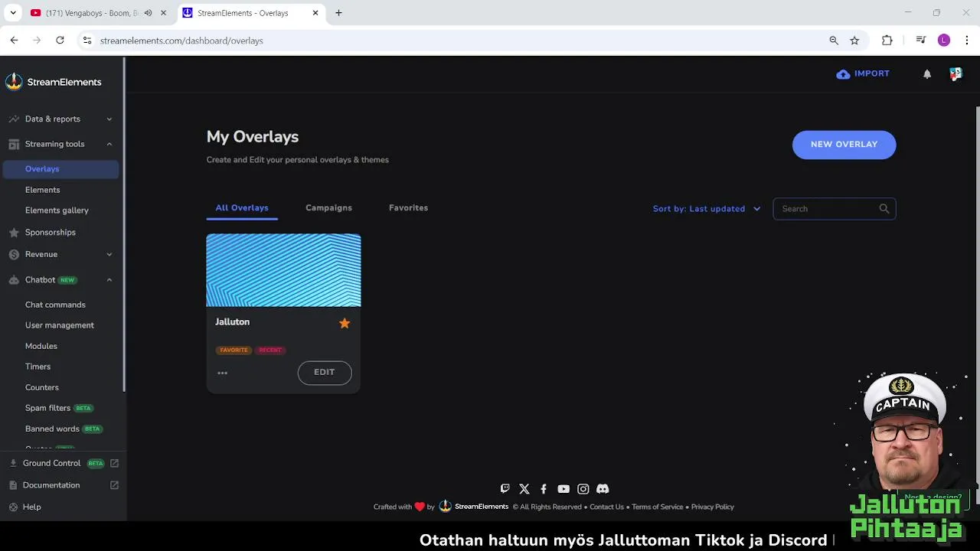Open Chat commands

pos(55,305)
